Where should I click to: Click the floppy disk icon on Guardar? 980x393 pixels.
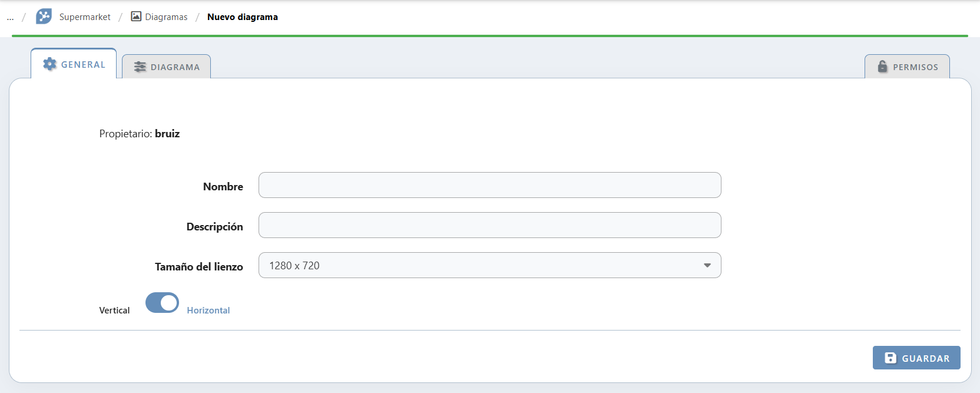click(890, 358)
